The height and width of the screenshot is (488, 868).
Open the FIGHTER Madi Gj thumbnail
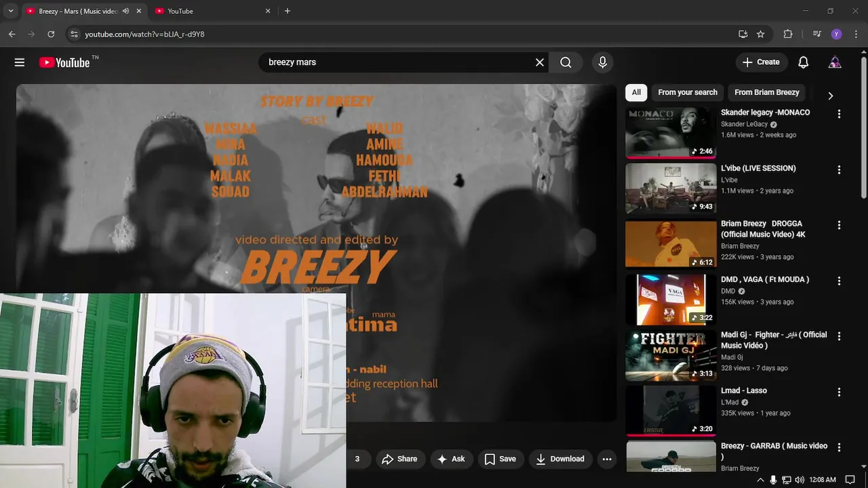(x=671, y=354)
